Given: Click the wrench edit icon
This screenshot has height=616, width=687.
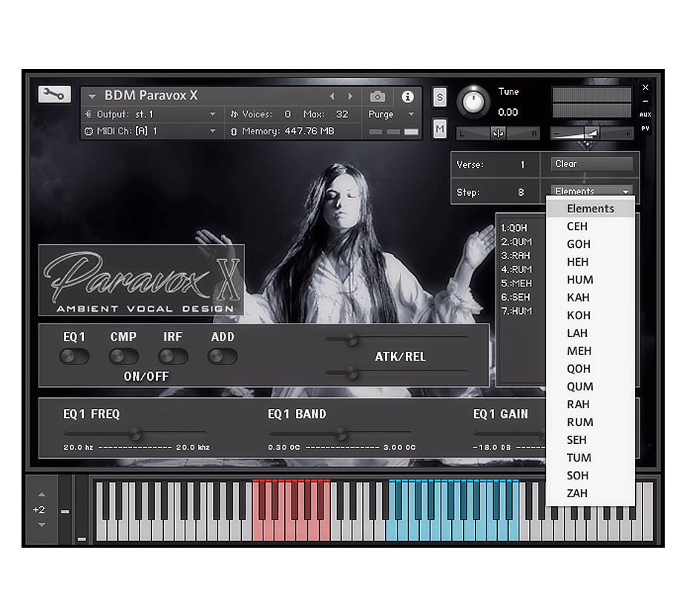Looking at the screenshot, I should click(54, 94).
